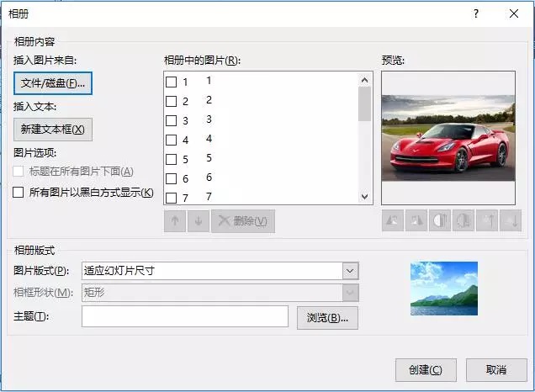Image resolution: width=535 pixels, height=392 pixels.
Task: Check the box for picture 1
Action: pyautogui.click(x=171, y=82)
